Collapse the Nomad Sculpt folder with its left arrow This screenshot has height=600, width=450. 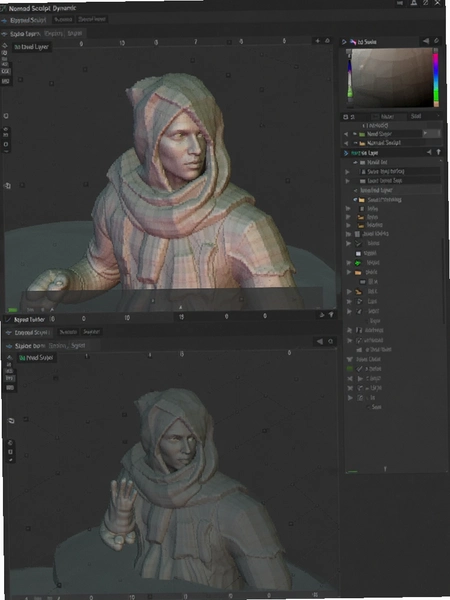tap(346, 143)
